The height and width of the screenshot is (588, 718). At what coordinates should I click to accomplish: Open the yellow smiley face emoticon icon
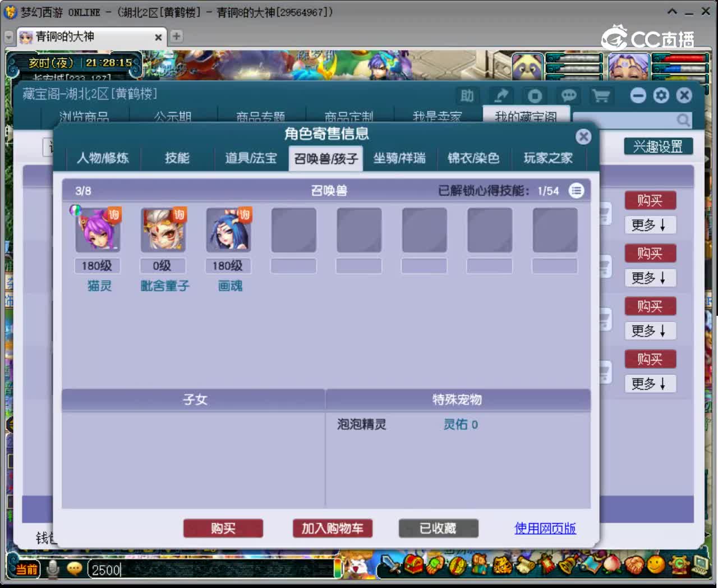pyautogui.click(x=655, y=565)
